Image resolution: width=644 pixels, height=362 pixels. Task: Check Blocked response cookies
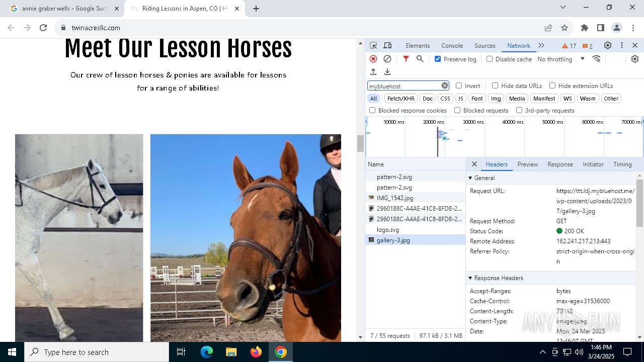(x=372, y=110)
